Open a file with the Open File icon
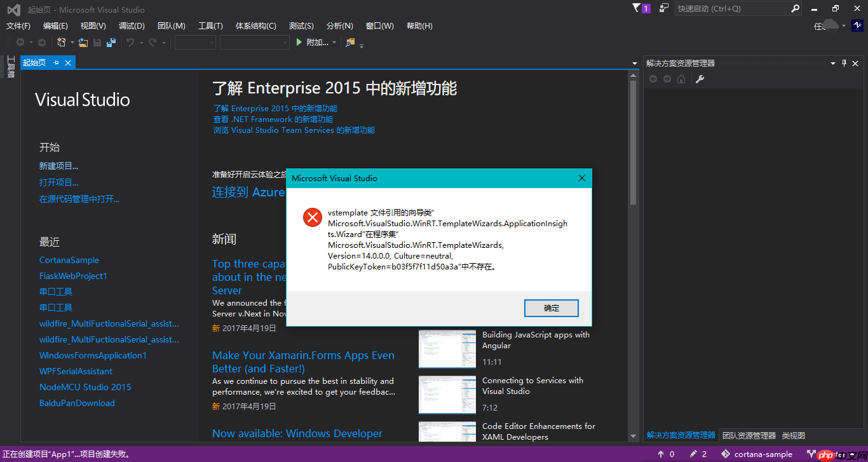The height and width of the screenshot is (462, 868). [83, 42]
